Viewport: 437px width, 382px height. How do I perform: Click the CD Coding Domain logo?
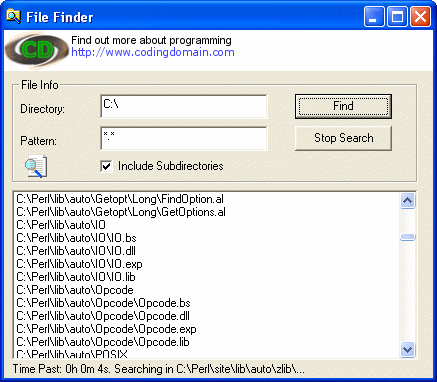pos(37,50)
